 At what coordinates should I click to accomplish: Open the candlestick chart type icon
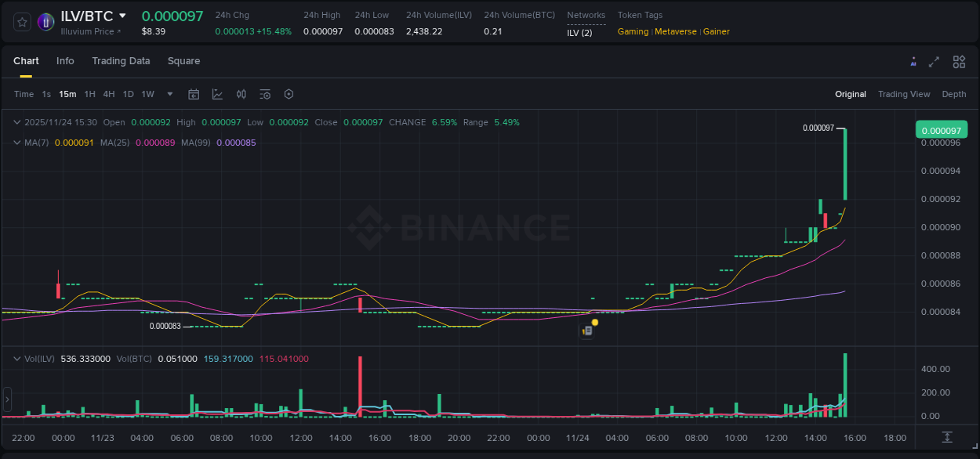pos(241,94)
